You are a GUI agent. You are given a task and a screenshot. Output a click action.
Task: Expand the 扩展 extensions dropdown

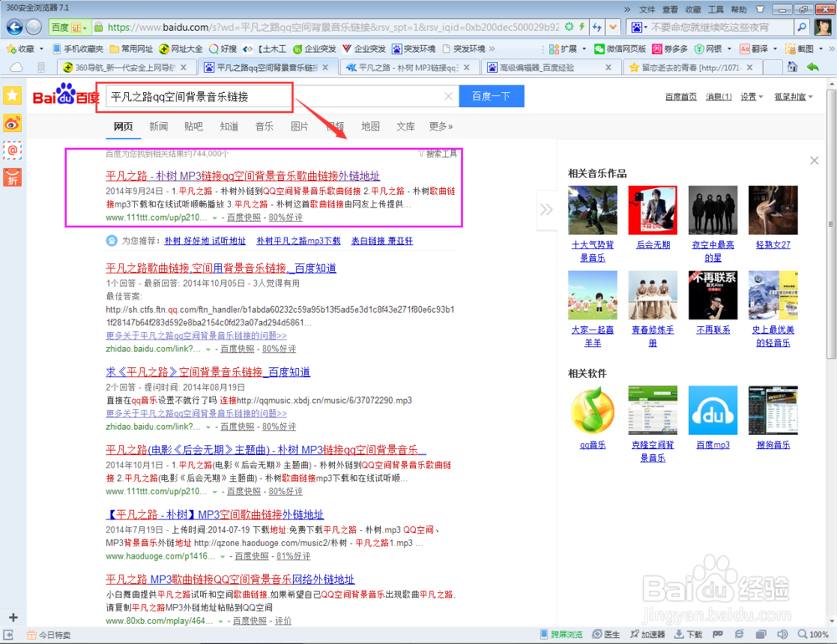coord(584,49)
